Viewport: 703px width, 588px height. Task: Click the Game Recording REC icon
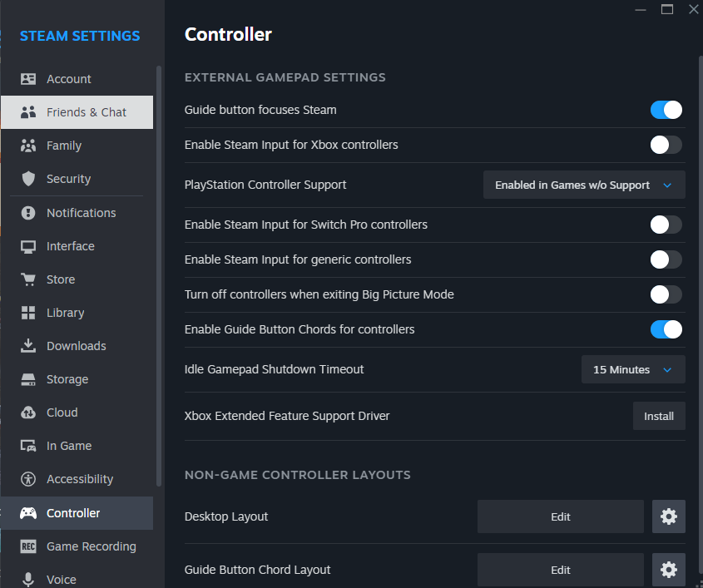[x=28, y=546]
